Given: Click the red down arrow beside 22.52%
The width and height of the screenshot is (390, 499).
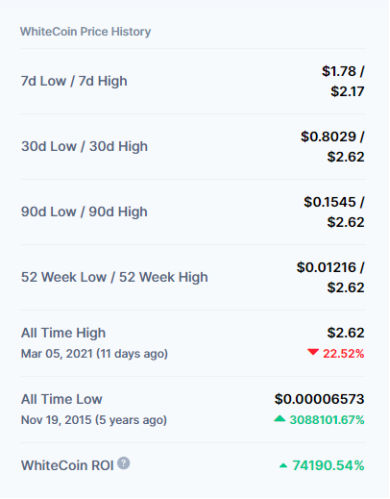Looking at the screenshot, I should point(313,352).
